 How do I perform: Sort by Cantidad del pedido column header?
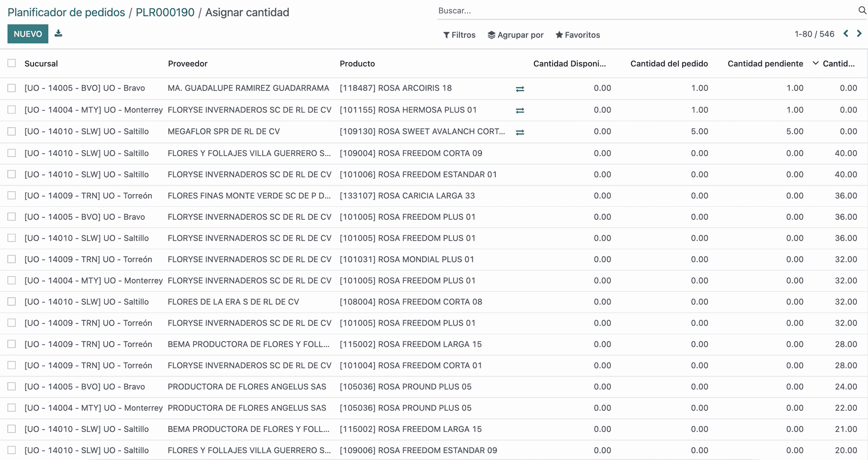pyautogui.click(x=669, y=64)
